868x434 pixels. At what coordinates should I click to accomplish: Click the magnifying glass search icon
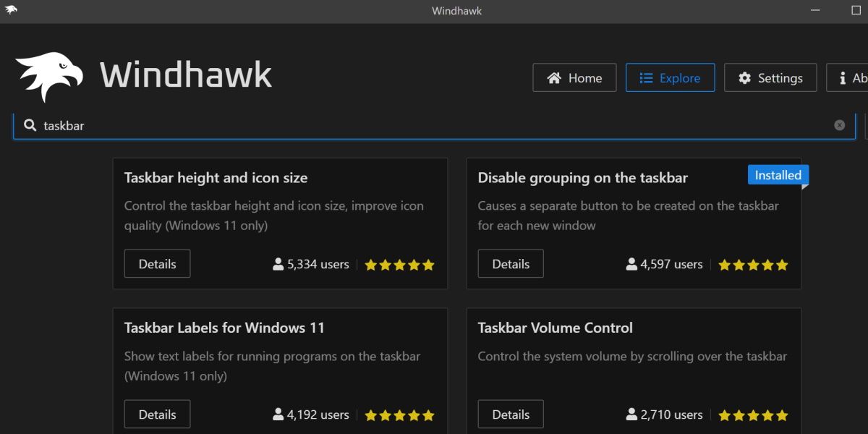tap(30, 124)
